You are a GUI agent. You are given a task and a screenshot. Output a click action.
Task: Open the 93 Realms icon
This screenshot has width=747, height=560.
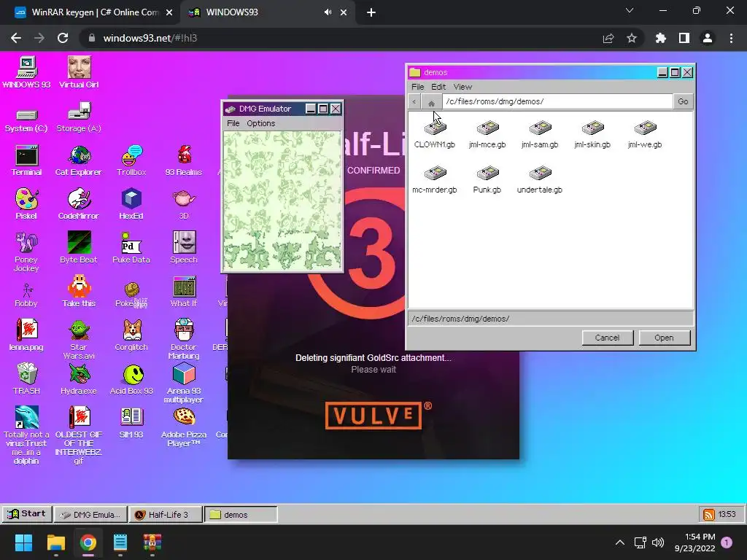(183, 160)
